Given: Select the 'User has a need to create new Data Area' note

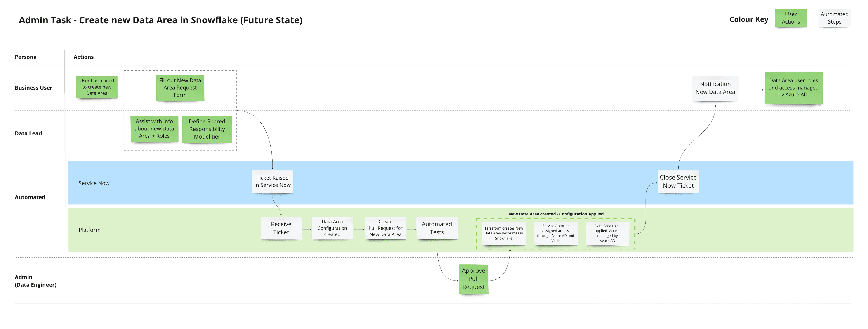Looking at the screenshot, I should point(97,87).
